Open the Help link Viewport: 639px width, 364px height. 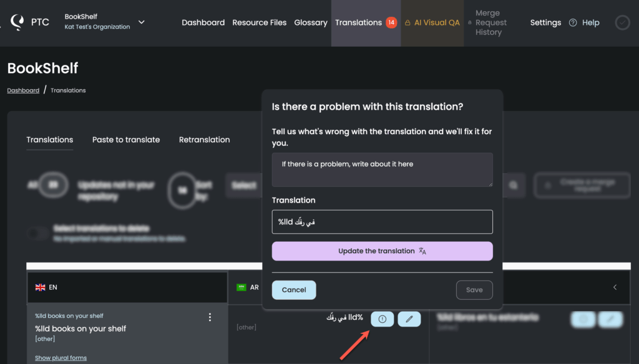click(590, 23)
